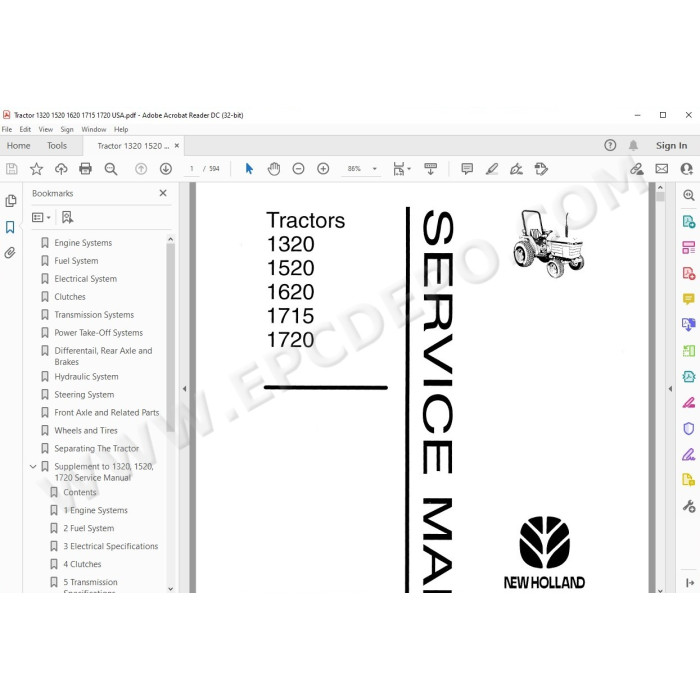This screenshot has height=700, width=700.
Task: Open the Help menu
Action: 121,129
